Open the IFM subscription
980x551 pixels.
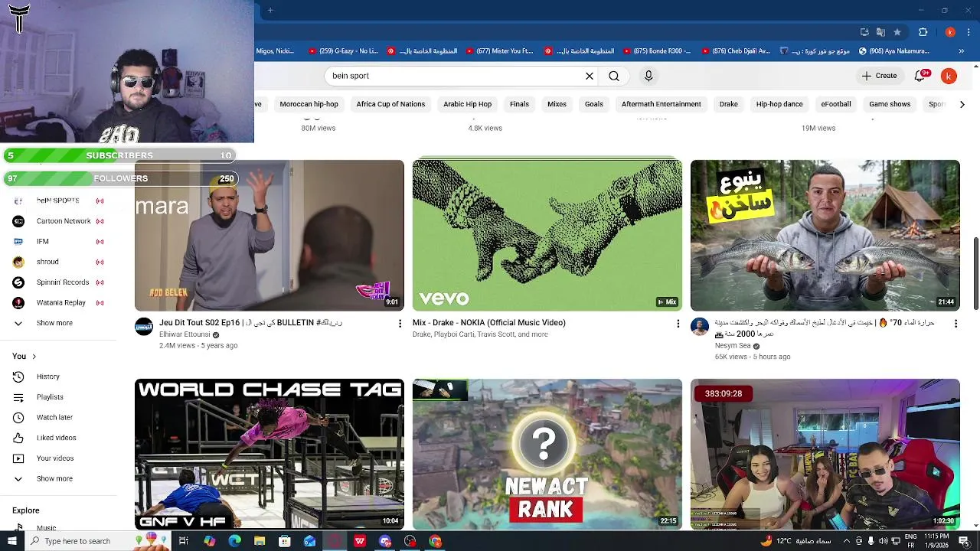tap(60, 241)
